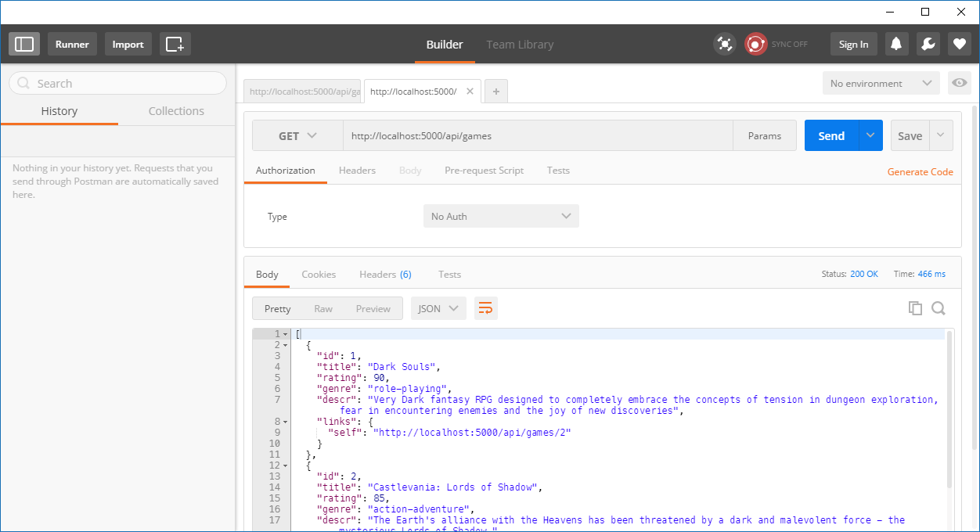The width and height of the screenshot is (980, 532).
Task: Open the response Headers (6) tab
Action: coord(385,274)
